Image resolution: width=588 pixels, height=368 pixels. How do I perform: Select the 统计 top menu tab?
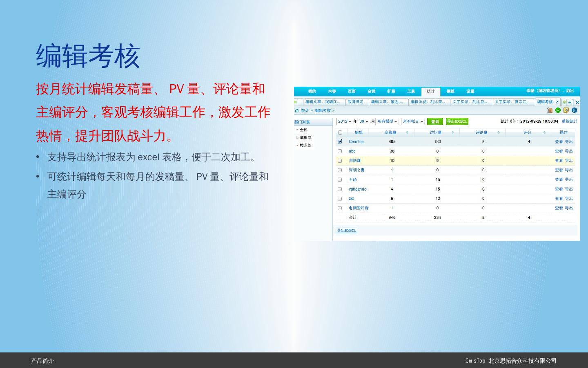click(431, 92)
